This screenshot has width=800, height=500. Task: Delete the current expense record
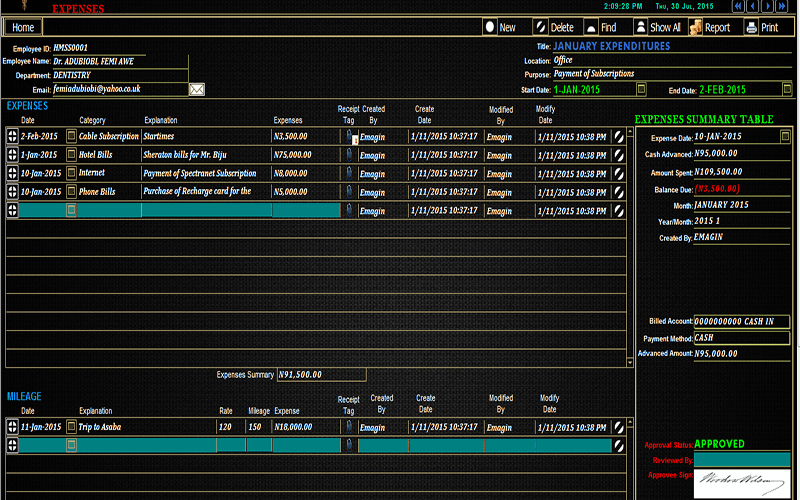click(x=554, y=28)
